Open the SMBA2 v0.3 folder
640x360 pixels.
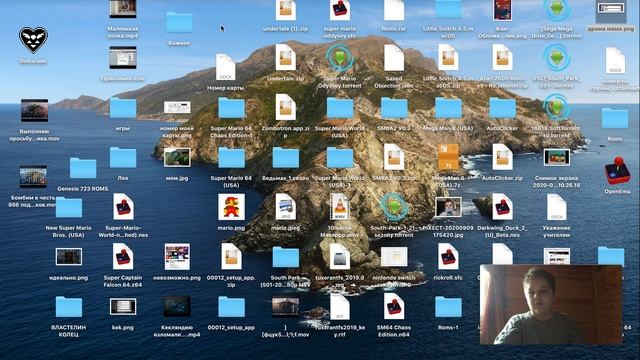[394, 108]
